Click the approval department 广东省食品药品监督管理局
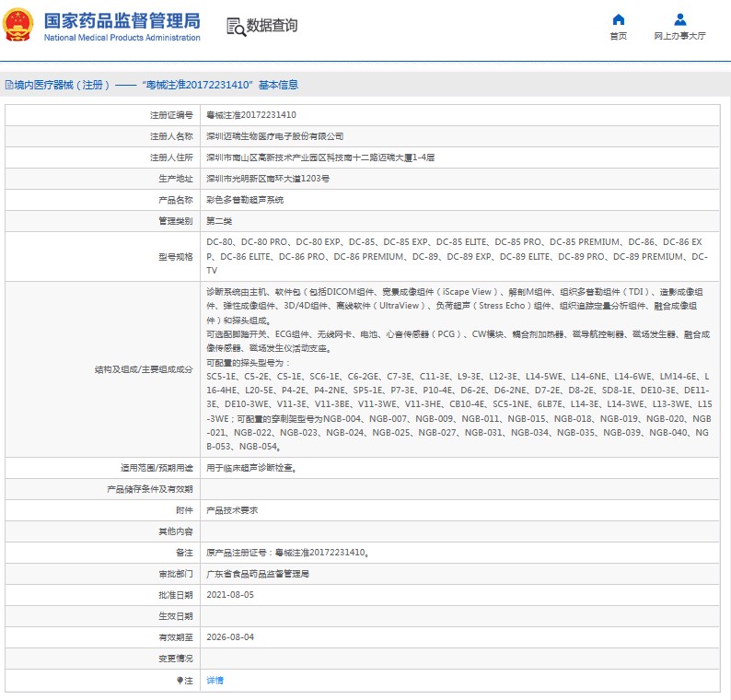The image size is (731, 700). 258,574
